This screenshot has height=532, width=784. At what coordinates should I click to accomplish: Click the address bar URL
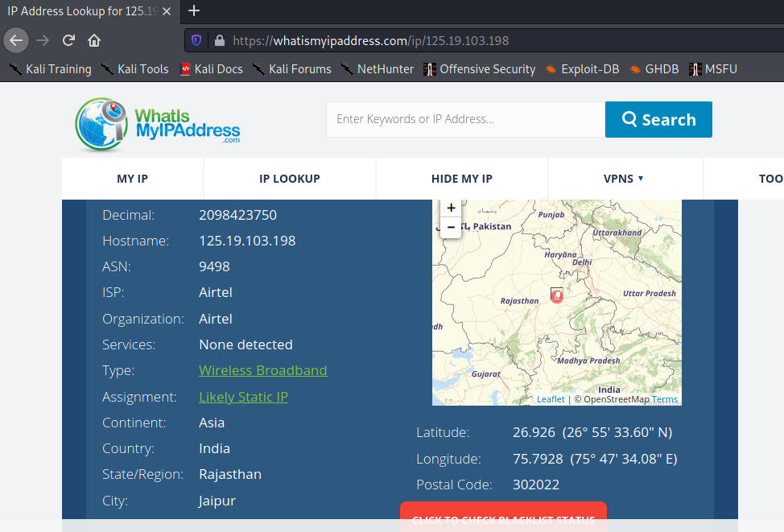coord(370,40)
